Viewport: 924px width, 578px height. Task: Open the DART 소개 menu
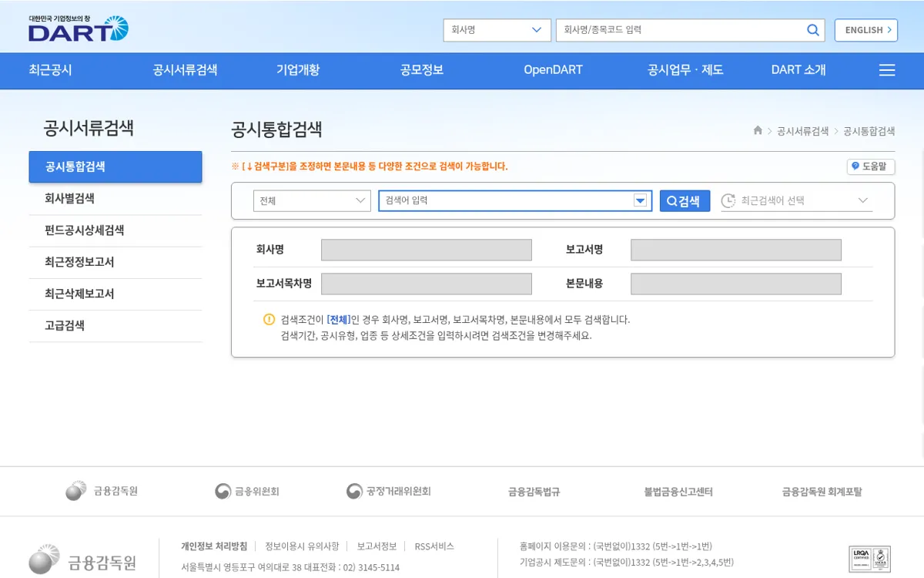pos(798,70)
